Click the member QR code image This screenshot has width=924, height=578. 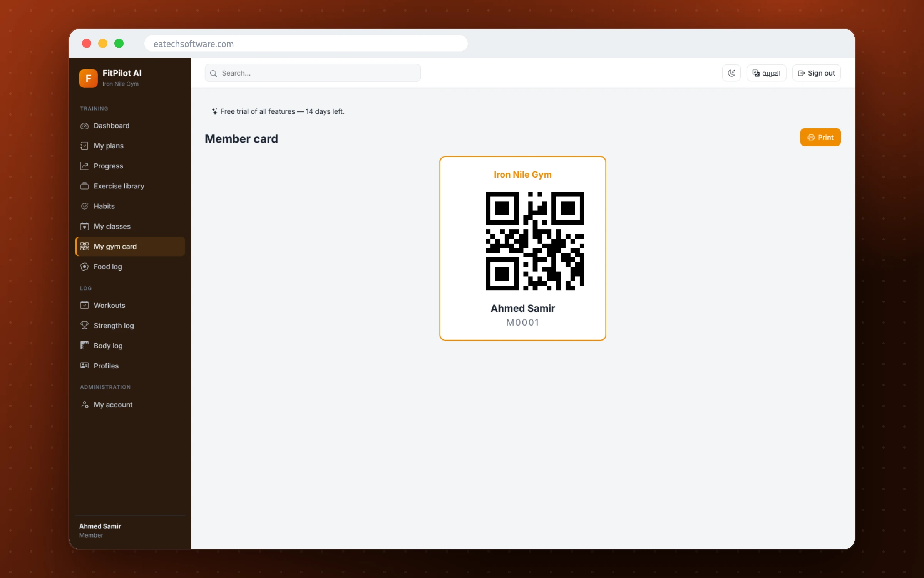click(x=535, y=241)
